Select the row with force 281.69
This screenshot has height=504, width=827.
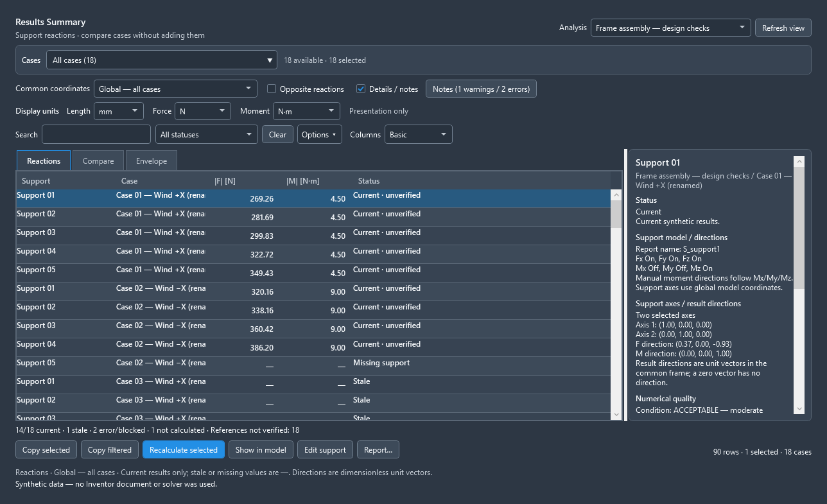[x=313, y=217]
